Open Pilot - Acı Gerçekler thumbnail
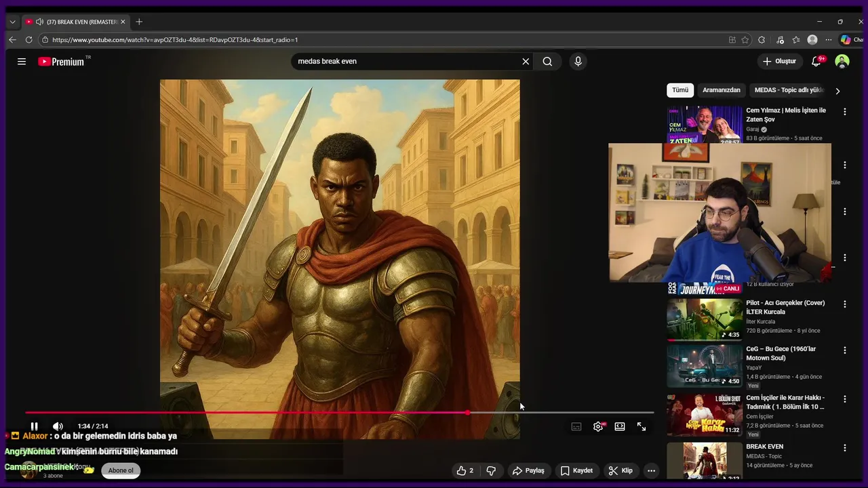The height and width of the screenshot is (488, 868). 705,319
